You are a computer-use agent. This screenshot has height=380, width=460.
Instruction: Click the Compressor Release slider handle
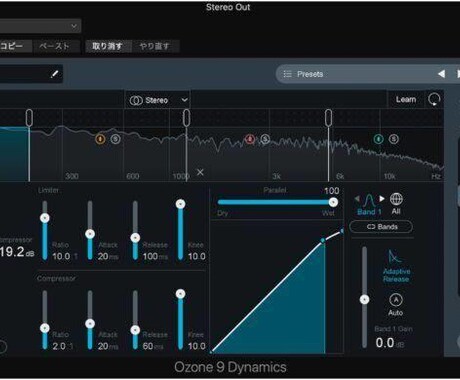[135, 330]
